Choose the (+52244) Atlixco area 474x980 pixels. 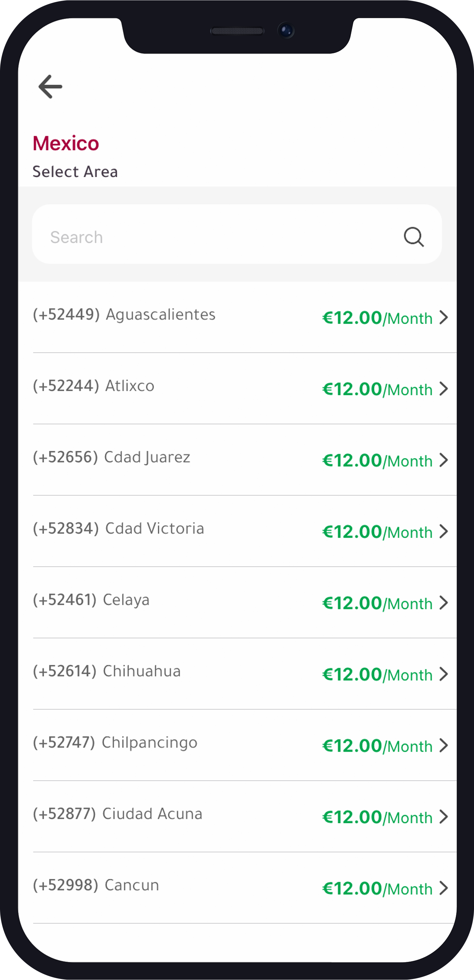[x=93, y=386]
